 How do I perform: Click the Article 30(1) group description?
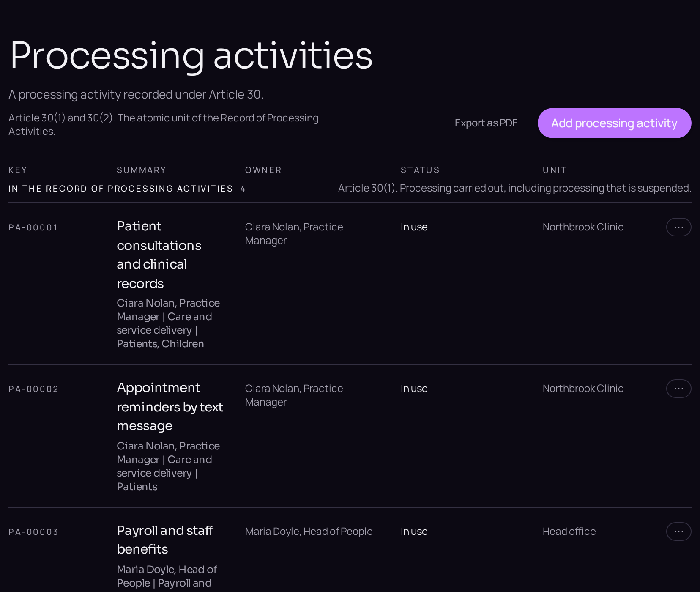point(514,188)
